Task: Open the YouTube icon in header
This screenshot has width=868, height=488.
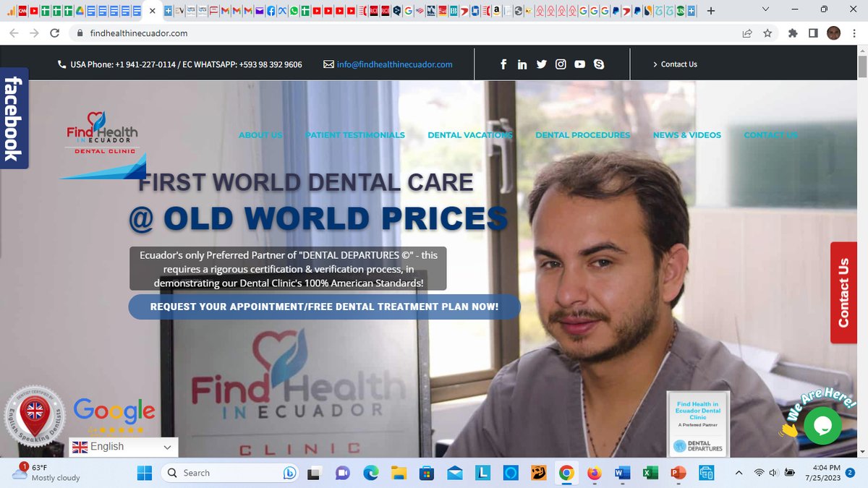Action: [579, 64]
